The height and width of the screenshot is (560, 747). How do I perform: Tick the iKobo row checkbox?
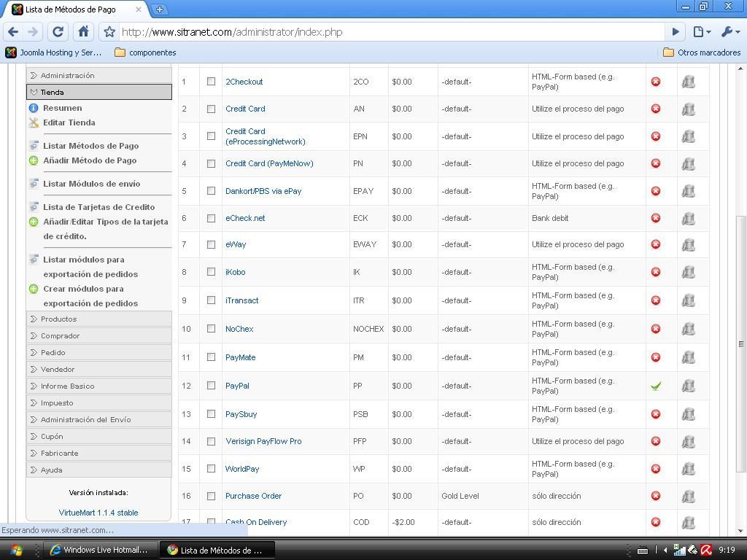(211, 271)
